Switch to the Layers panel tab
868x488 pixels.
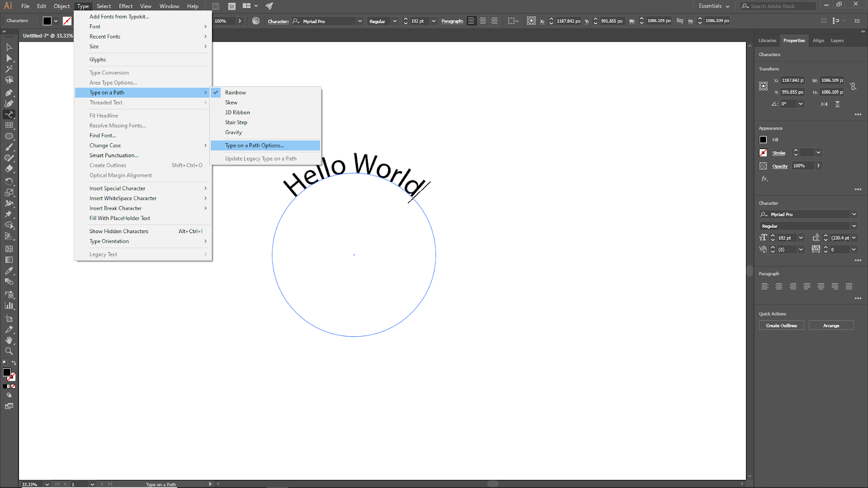[x=837, y=41]
